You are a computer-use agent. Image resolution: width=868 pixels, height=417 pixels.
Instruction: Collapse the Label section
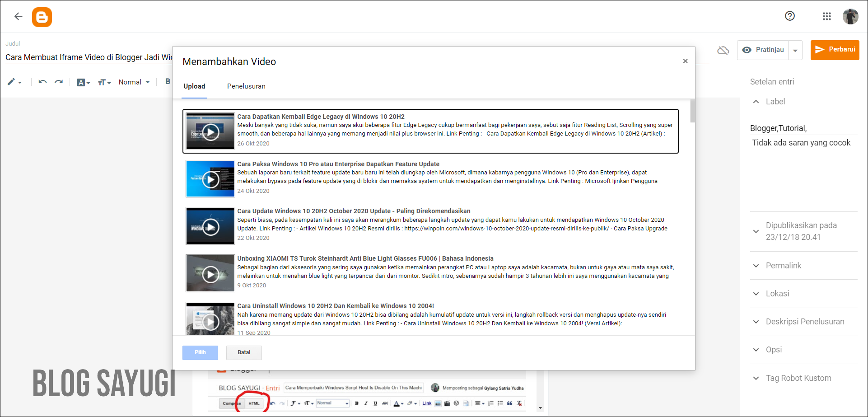click(x=756, y=101)
